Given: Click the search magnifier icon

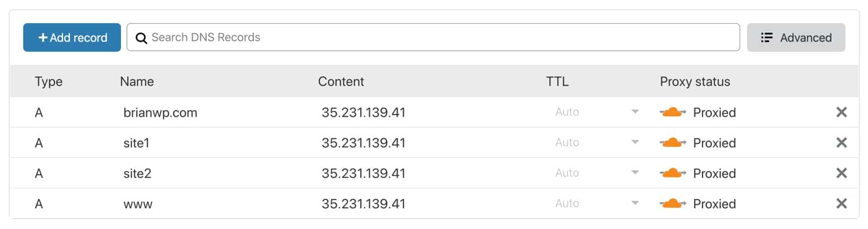Looking at the screenshot, I should pos(141,38).
